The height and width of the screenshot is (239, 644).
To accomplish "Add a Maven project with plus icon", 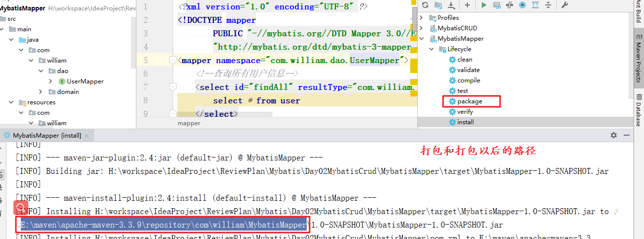I will (467, 5).
